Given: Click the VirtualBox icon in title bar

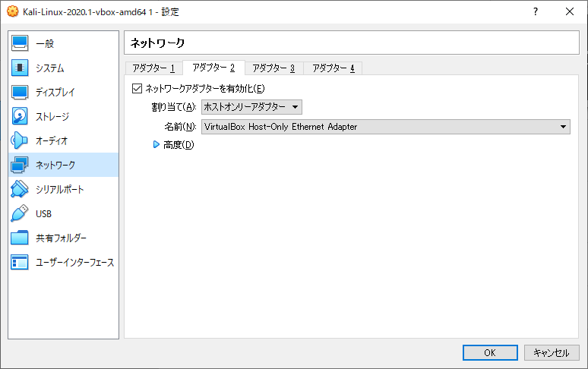Looking at the screenshot, I should click(x=12, y=11).
